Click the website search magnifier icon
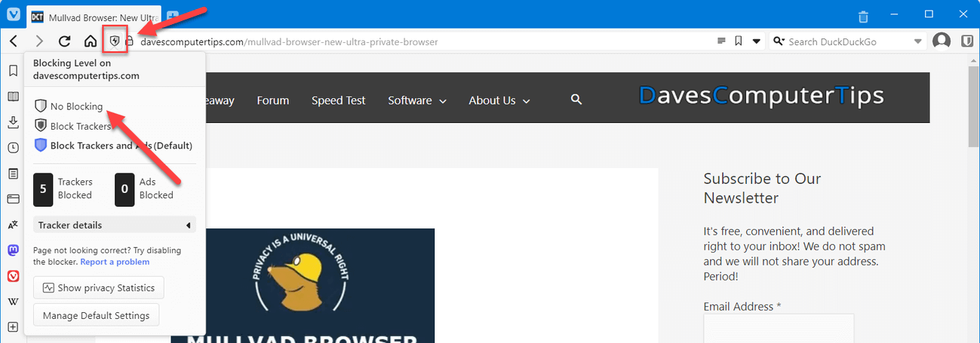This screenshot has width=980, height=343. point(576,100)
